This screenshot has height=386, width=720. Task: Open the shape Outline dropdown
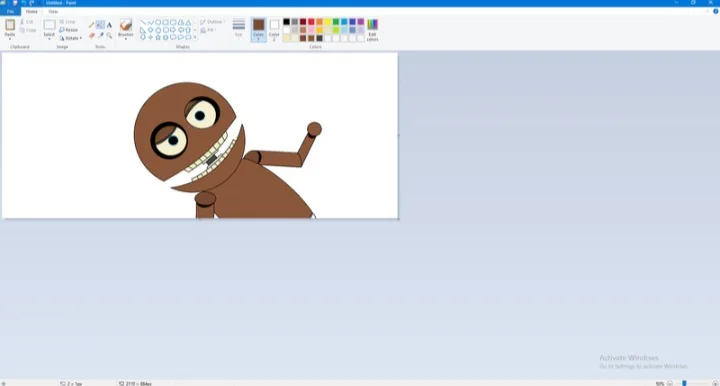pos(212,22)
